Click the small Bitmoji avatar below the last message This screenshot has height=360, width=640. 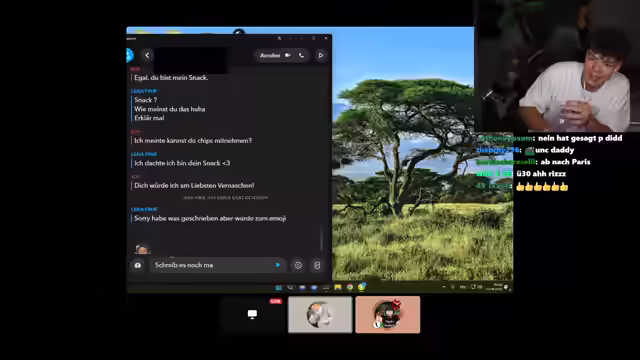tap(142, 249)
